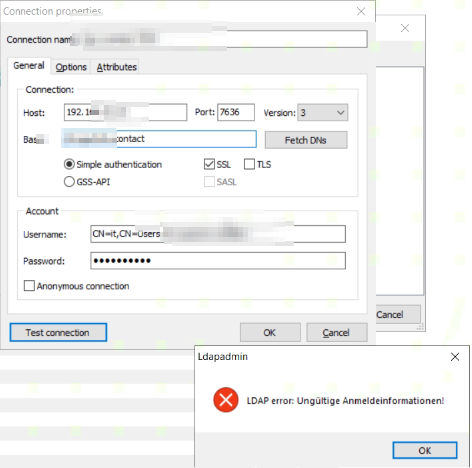472x468 pixels.
Task: Choose Simple authentication radio button
Action: [69, 164]
